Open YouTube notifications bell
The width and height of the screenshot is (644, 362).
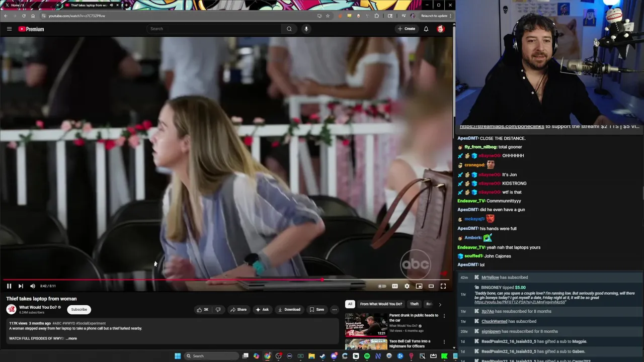[426, 29]
